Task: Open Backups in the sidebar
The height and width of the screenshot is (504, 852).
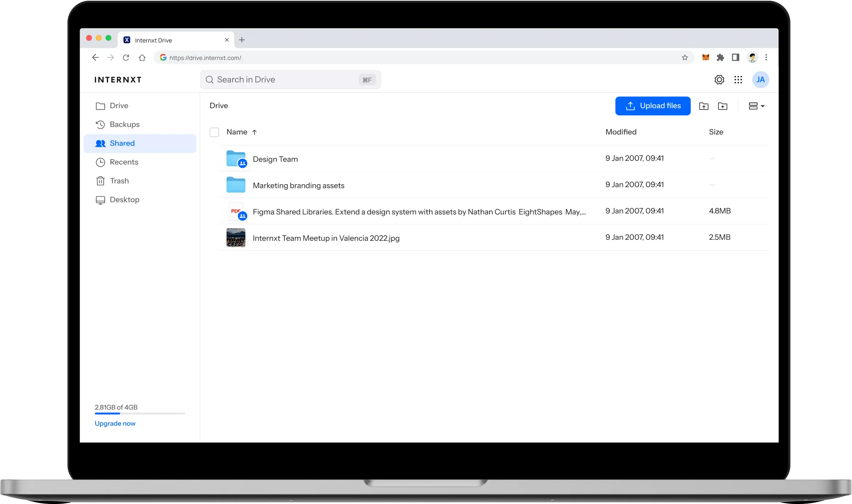Action: (140, 125)
